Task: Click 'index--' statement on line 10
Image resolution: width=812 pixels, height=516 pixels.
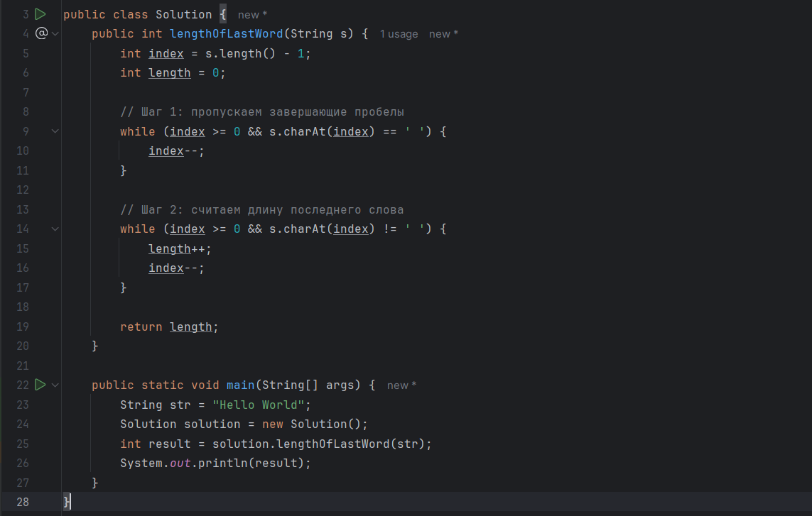Action: [177, 151]
